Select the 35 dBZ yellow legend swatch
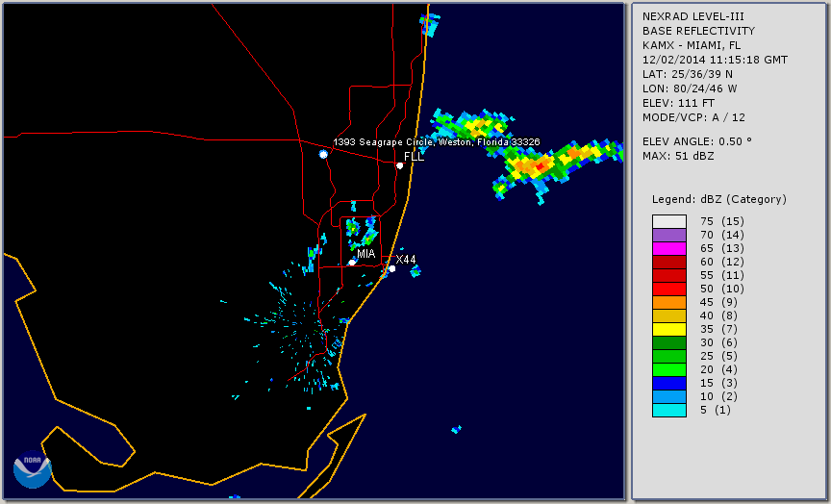The height and width of the screenshot is (504, 831). pyautogui.click(x=669, y=329)
